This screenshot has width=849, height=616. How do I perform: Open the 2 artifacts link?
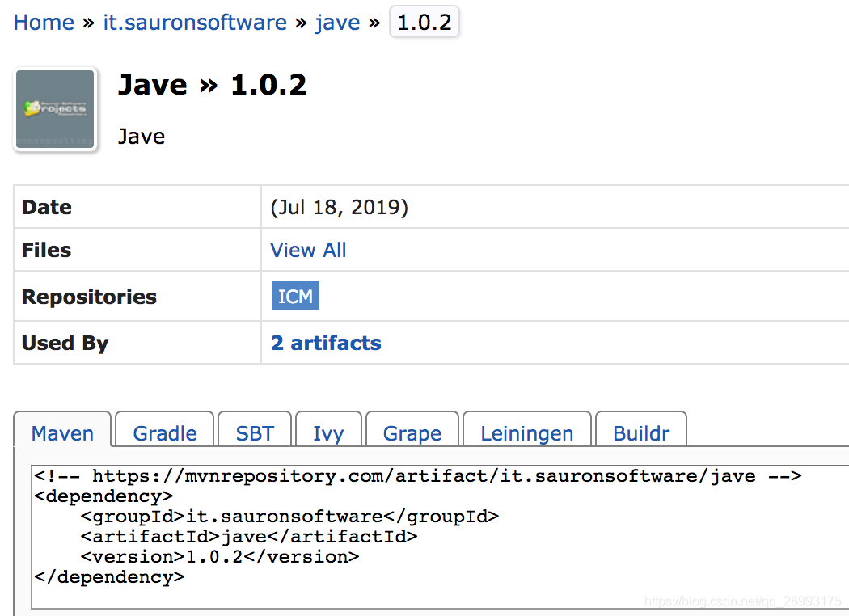(x=326, y=344)
